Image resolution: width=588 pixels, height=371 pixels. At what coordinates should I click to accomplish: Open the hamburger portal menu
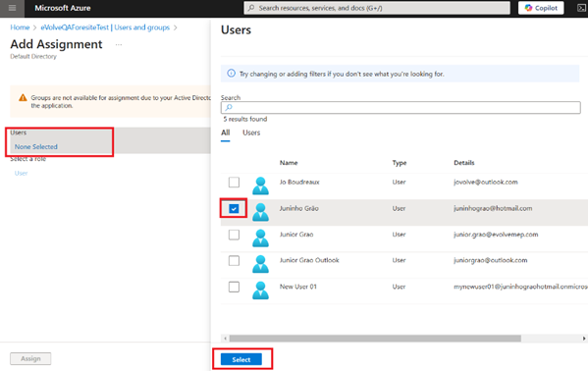(x=12, y=8)
